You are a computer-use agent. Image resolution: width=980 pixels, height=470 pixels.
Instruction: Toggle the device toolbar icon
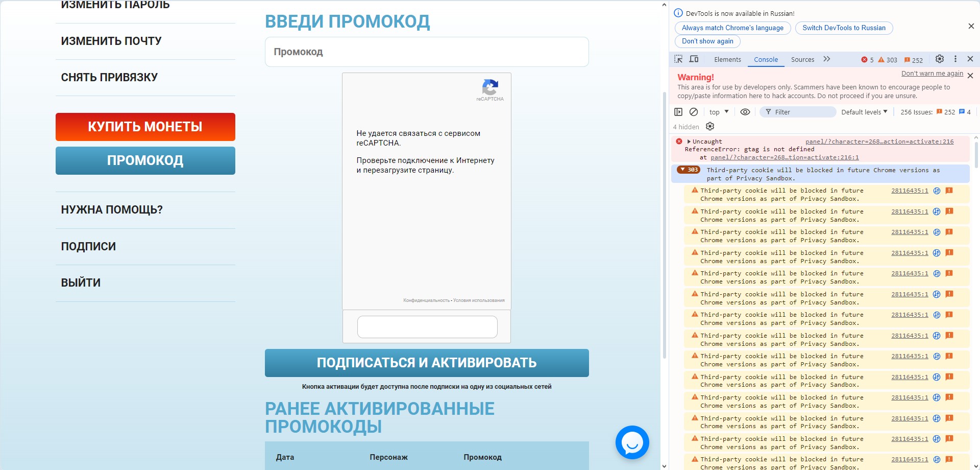[694, 59]
